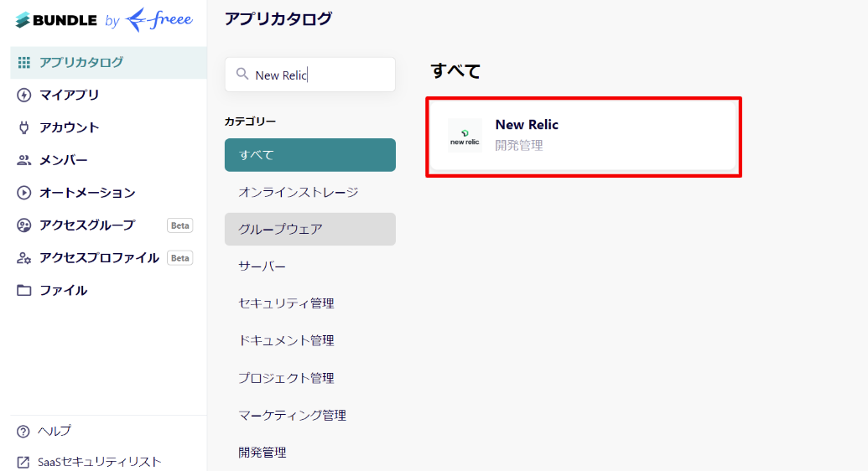Click the Account plug icon

click(x=23, y=128)
